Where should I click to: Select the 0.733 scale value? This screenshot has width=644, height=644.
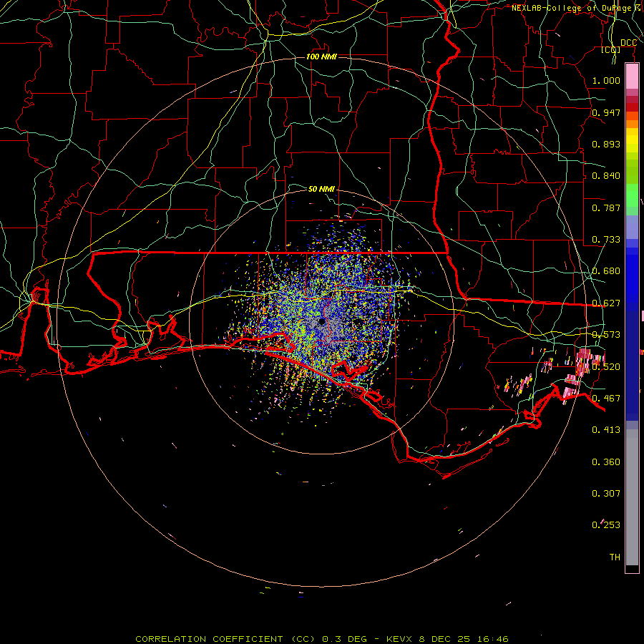606,240
